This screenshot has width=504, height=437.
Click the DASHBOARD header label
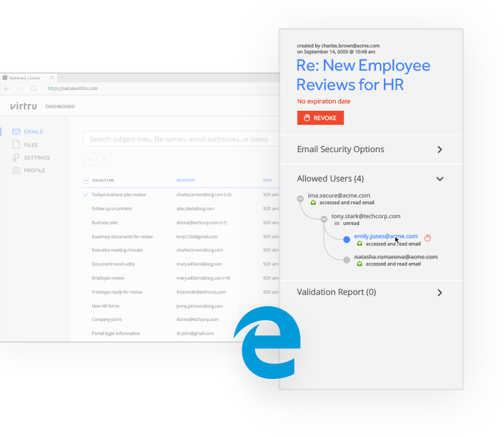coord(60,106)
